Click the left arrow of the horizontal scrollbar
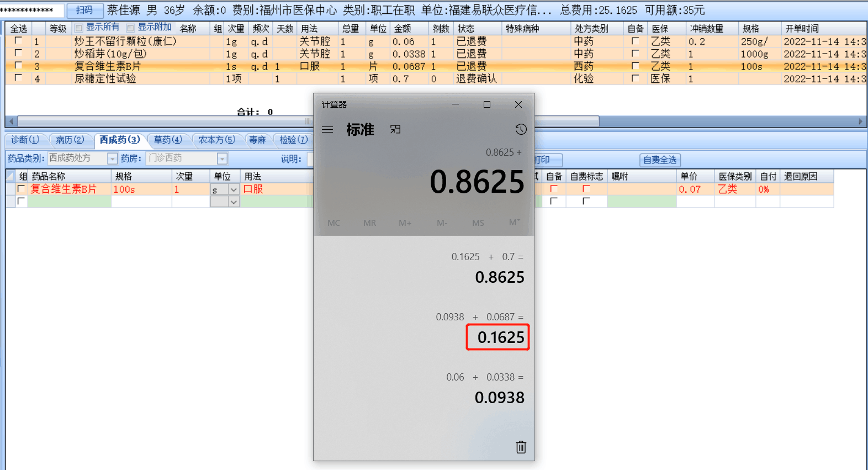The image size is (868, 470). point(11,122)
